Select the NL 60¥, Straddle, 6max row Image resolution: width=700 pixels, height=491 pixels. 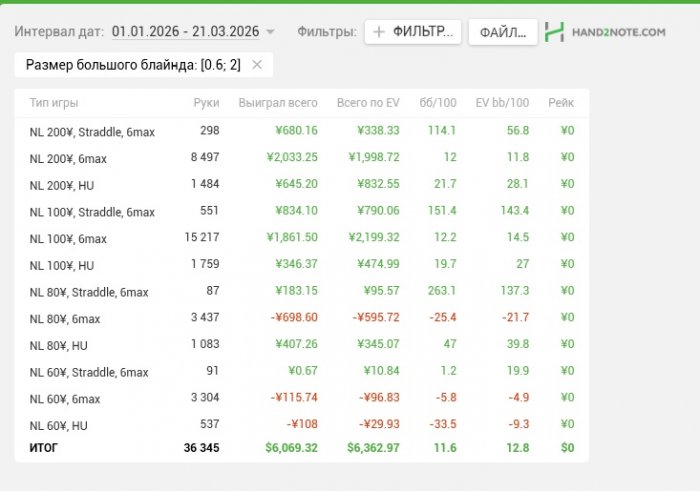pos(89,373)
